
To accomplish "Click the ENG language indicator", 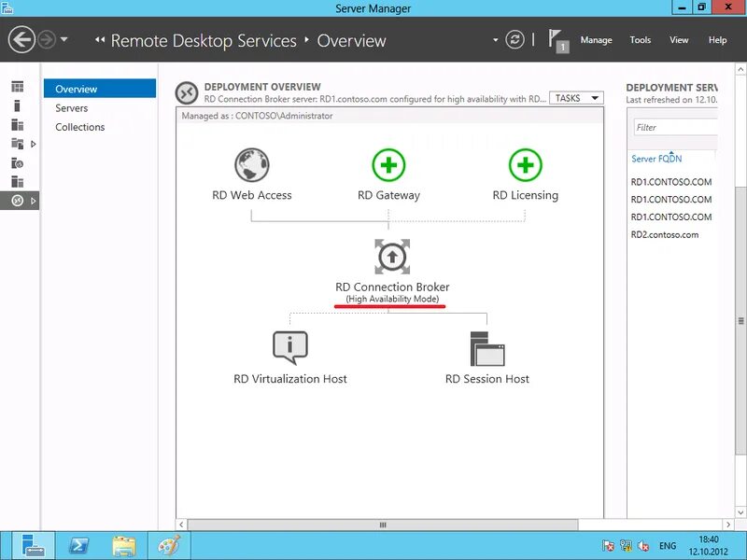I will [x=668, y=546].
